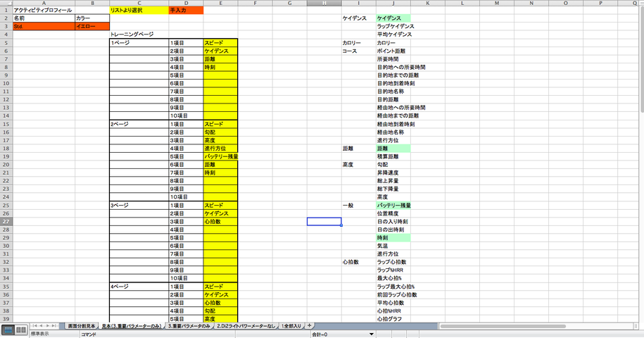Screen dimensions: 644x338
Task: Select yellow 距離 cell in row 7
Action: pyautogui.click(x=220, y=59)
